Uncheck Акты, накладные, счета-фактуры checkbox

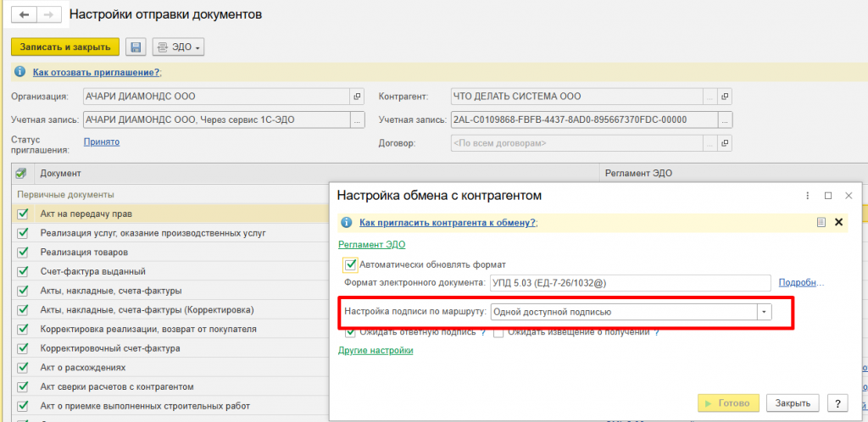(23, 291)
